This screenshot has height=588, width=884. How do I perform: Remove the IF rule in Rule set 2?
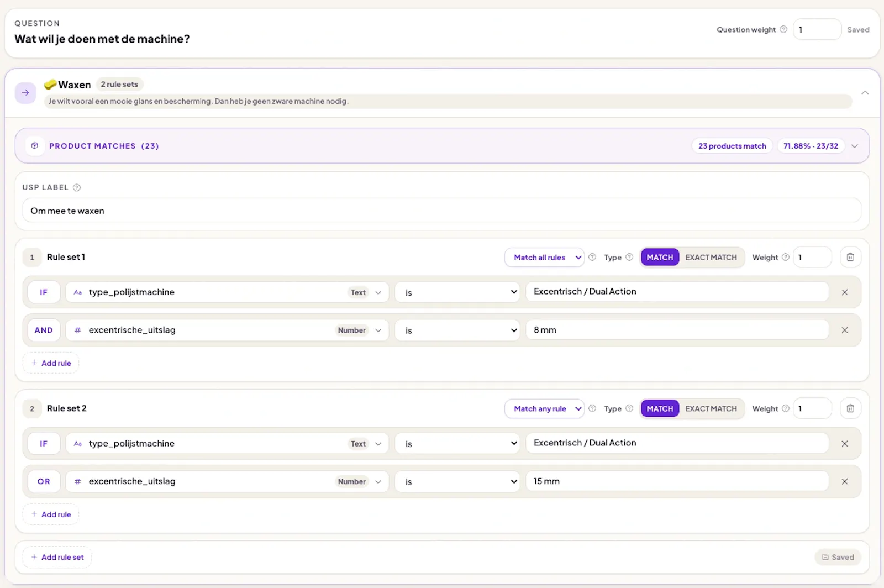click(x=844, y=444)
